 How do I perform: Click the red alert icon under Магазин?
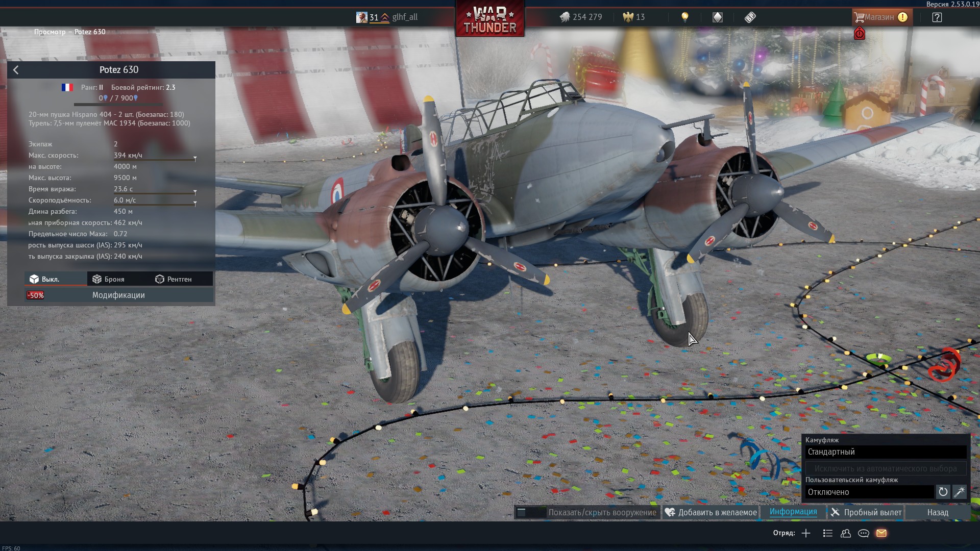click(x=860, y=34)
